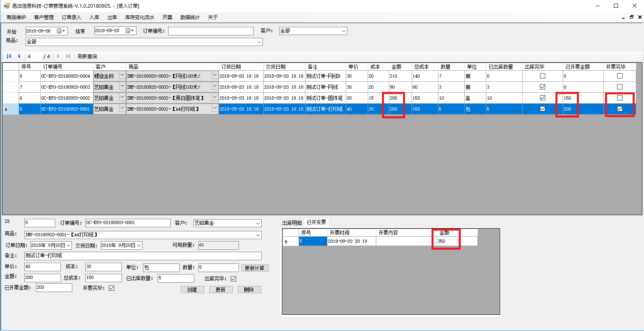Toggle 出库完毕 checkbox in order row 8
644x331 pixels.
(542, 76)
